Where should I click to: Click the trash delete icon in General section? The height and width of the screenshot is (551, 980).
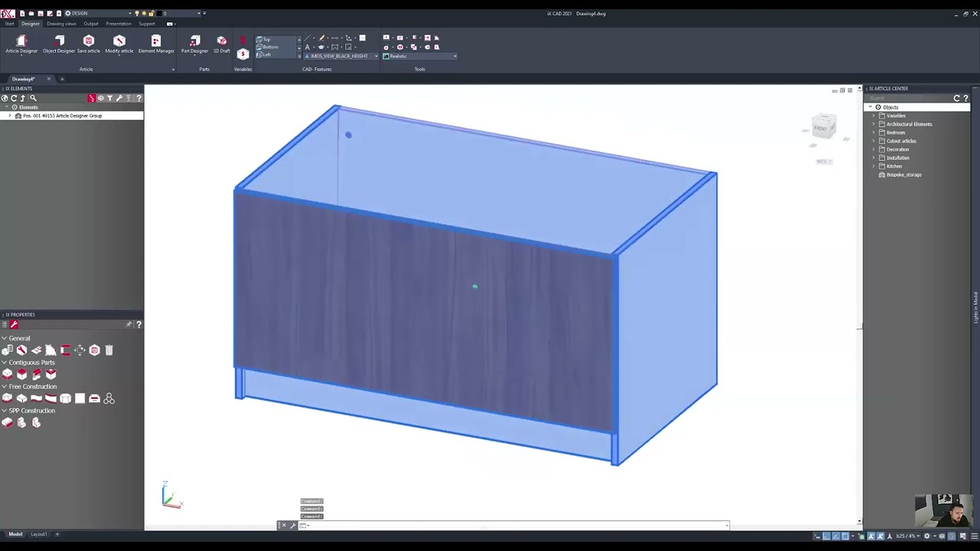109,350
